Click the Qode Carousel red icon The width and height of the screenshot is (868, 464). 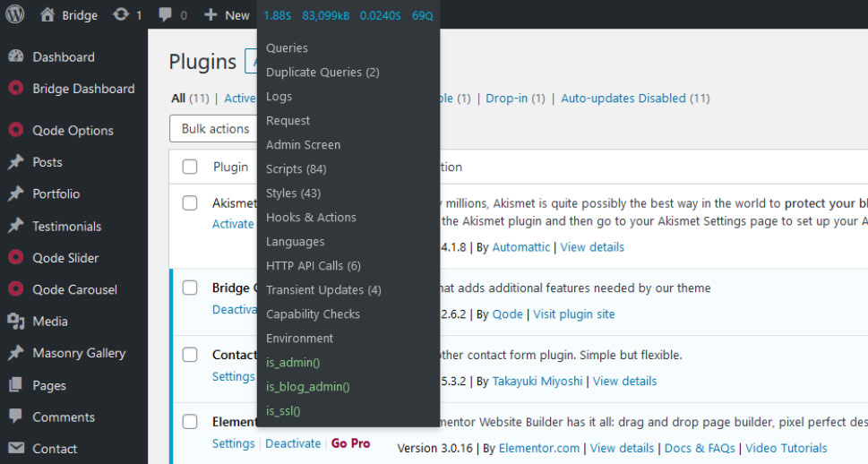pyautogui.click(x=16, y=289)
